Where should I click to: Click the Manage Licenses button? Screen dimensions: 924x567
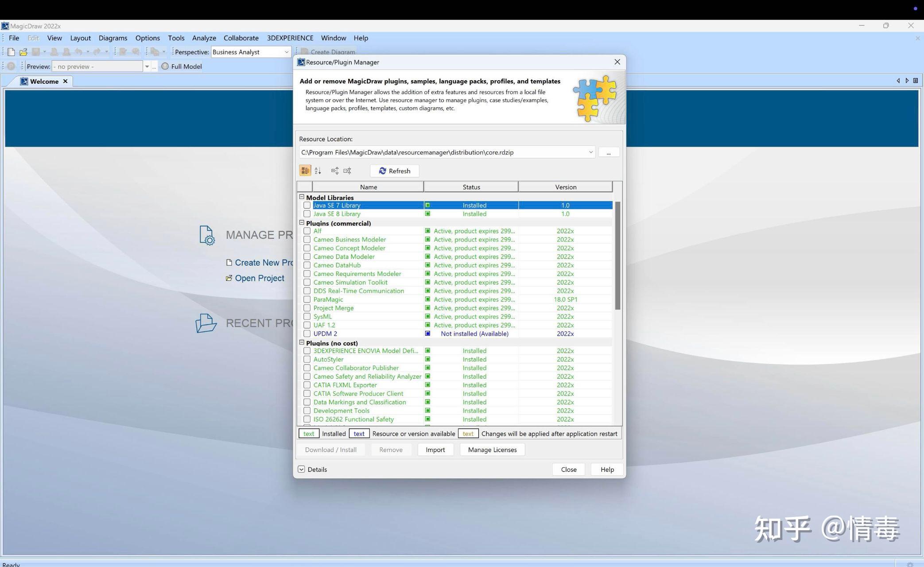[492, 450]
